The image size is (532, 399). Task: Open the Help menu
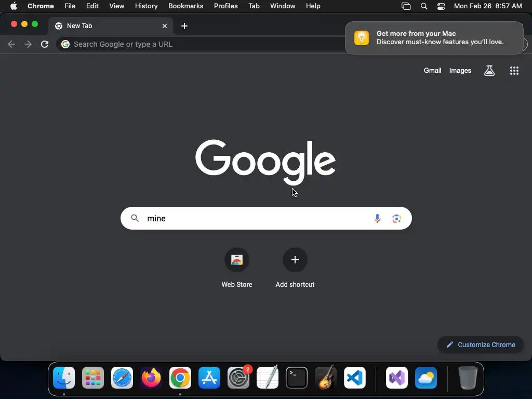pos(313,6)
